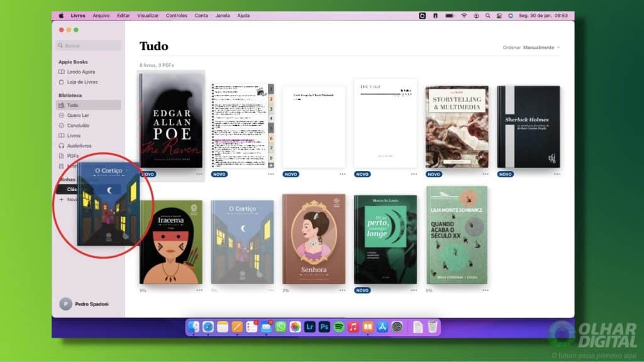The image size is (644, 362).
Task: Open the Audiolivros collection
Action: point(79,146)
